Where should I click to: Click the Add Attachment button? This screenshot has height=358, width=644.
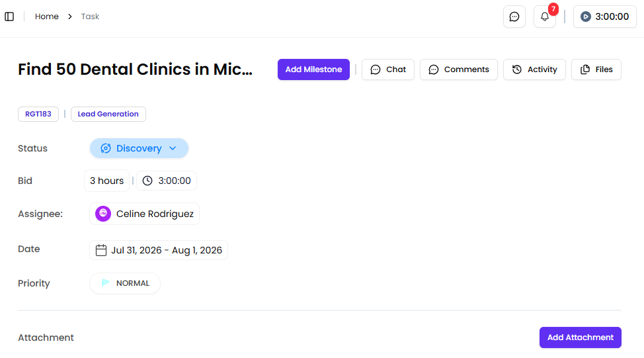(581, 337)
